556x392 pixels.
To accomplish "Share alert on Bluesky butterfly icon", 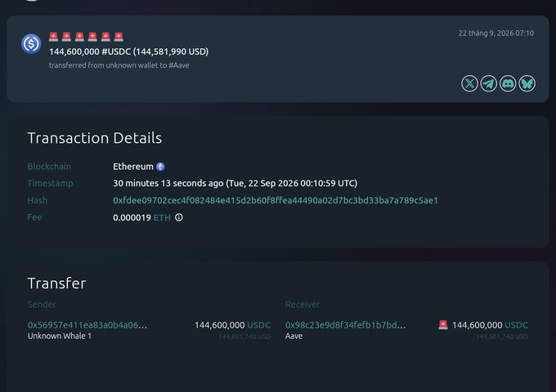I will (x=527, y=83).
